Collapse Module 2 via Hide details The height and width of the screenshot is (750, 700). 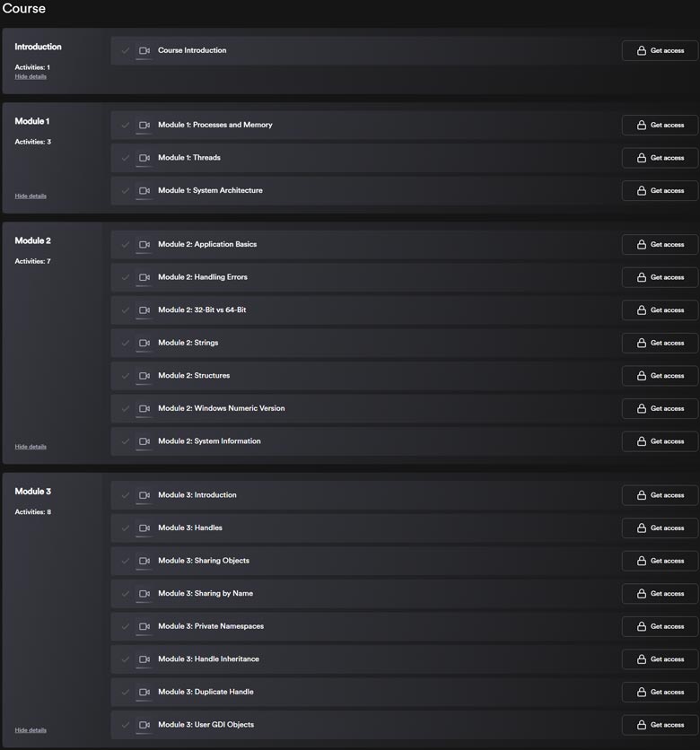click(31, 447)
